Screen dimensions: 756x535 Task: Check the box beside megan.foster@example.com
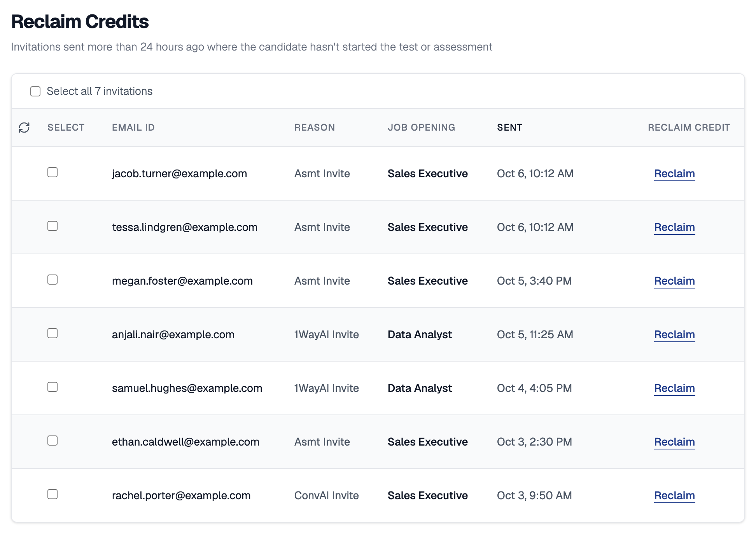click(52, 280)
